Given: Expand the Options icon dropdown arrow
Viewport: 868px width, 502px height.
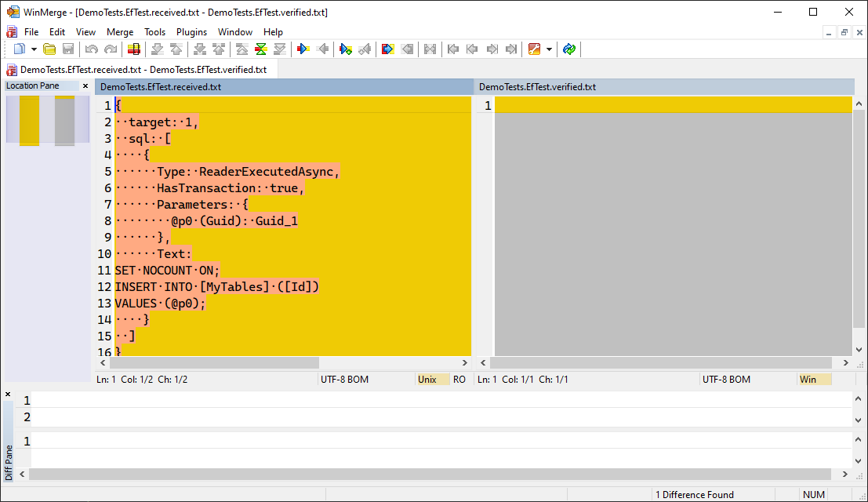Looking at the screenshot, I should point(549,49).
